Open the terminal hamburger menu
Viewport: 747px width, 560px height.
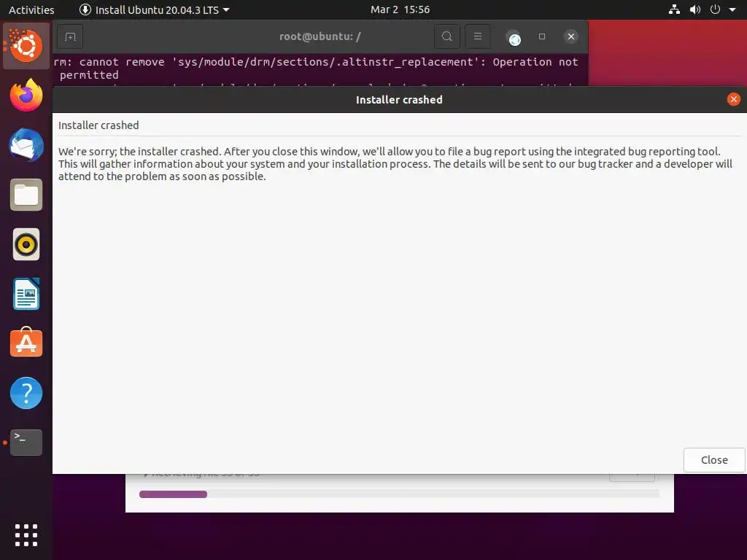478,36
